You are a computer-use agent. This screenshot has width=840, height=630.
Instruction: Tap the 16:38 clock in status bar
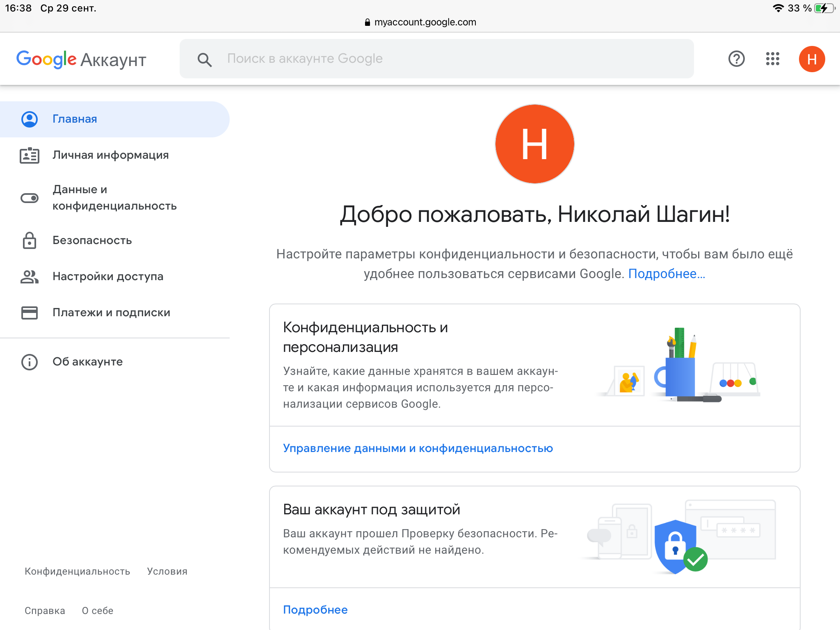click(x=18, y=8)
